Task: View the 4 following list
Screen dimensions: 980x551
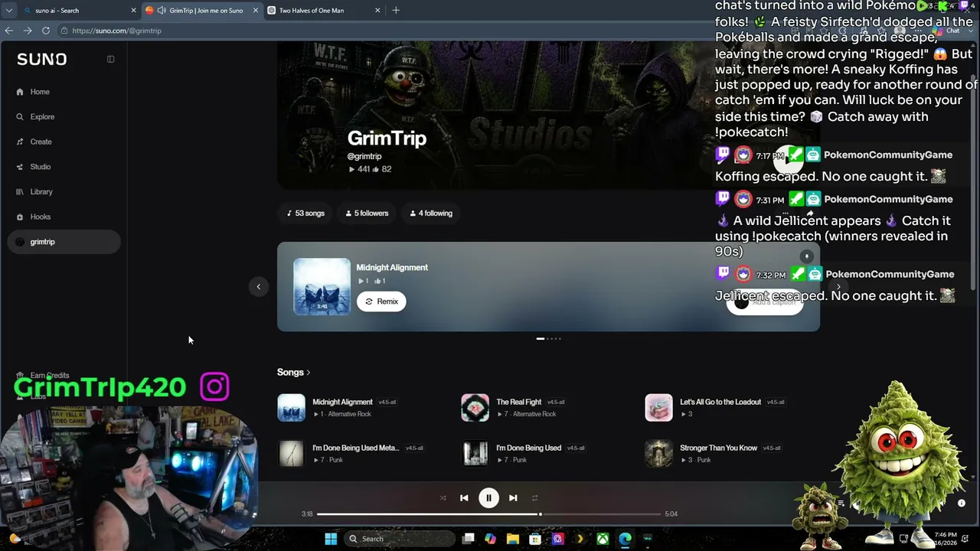Action: click(x=431, y=214)
